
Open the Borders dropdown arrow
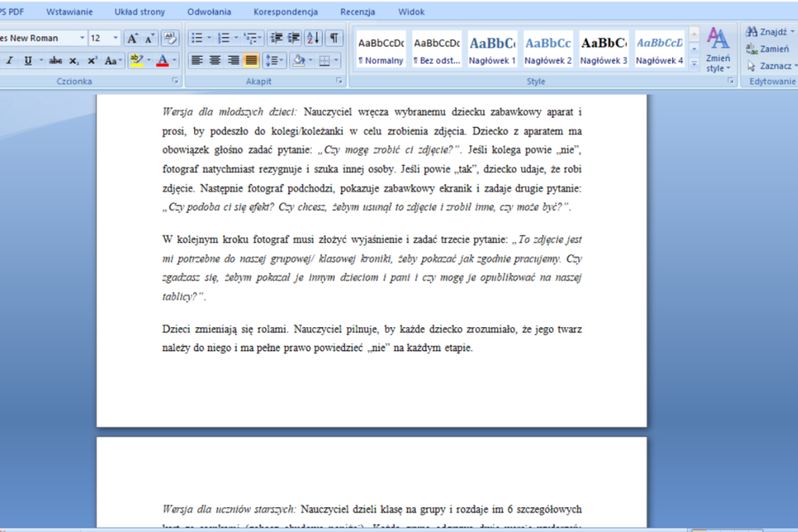tap(336, 61)
